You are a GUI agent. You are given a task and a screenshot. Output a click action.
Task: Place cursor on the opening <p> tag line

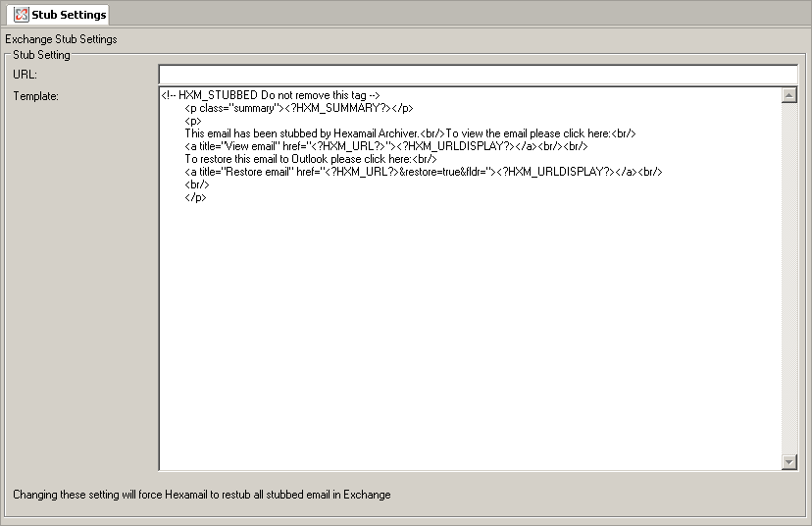point(193,121)
